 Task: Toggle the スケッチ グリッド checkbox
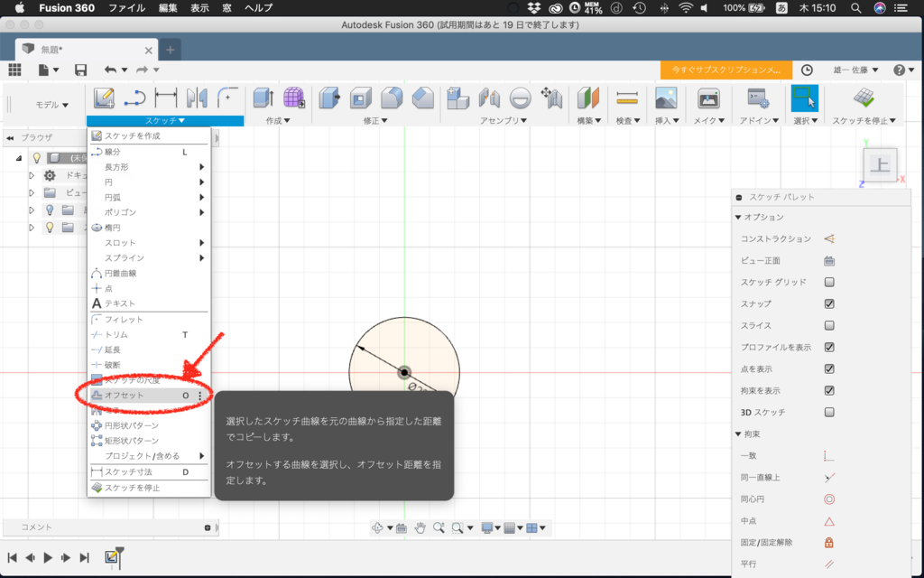(829, 282)
